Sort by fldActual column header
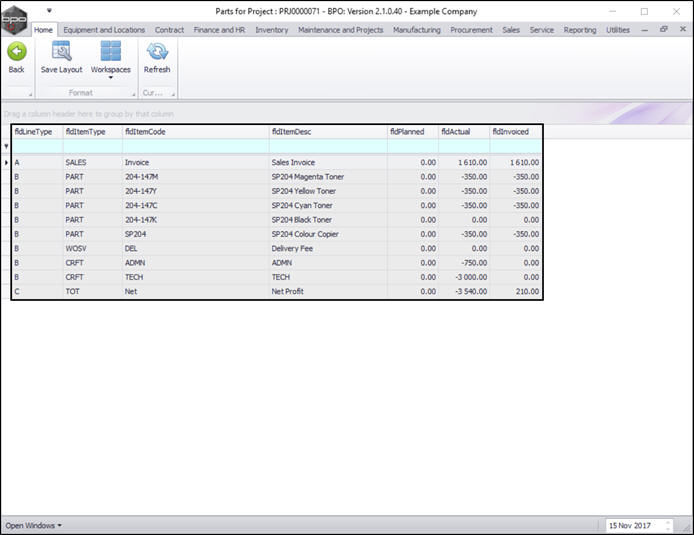This screenshot has height=535, width=694. point(464,131)
